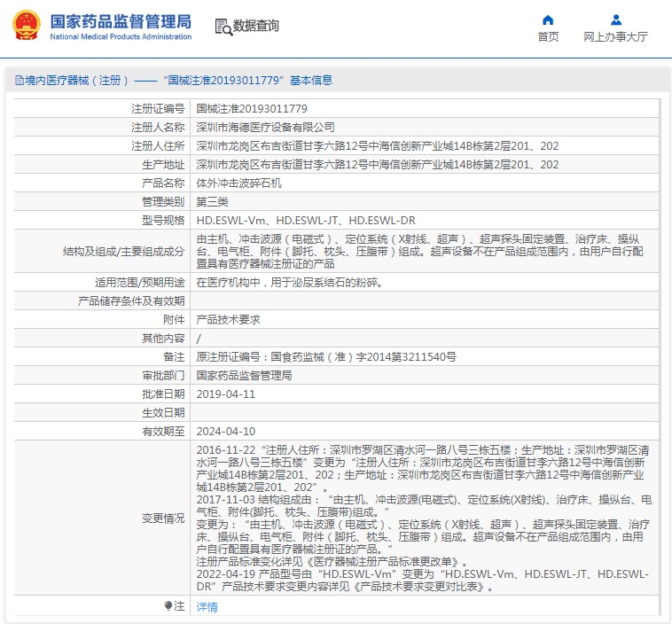672x624 pixels.
Task: Click product name 体外冲击波碎石机
Action: coord(238,183)
